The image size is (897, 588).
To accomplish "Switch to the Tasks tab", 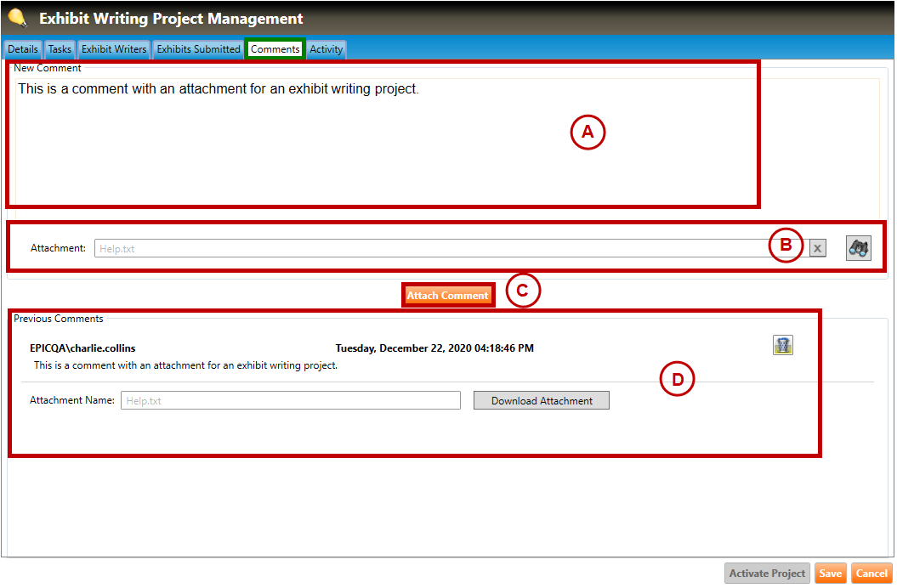I will (60, 49).
